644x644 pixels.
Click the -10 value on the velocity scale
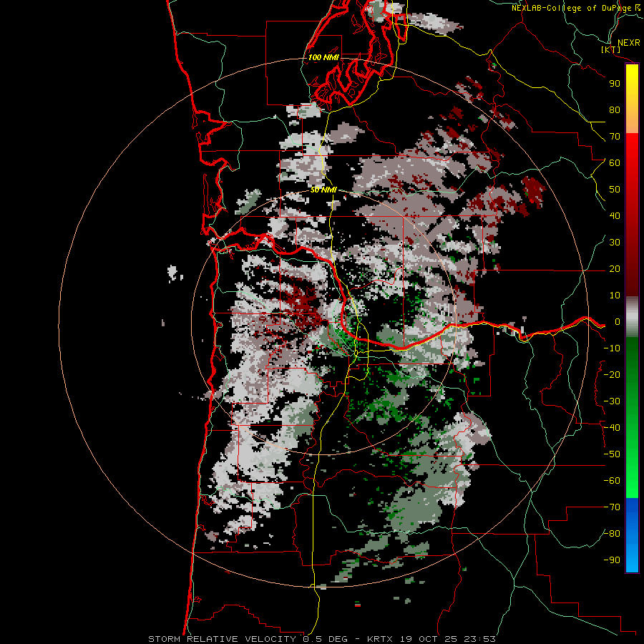(x=612, y=348)
